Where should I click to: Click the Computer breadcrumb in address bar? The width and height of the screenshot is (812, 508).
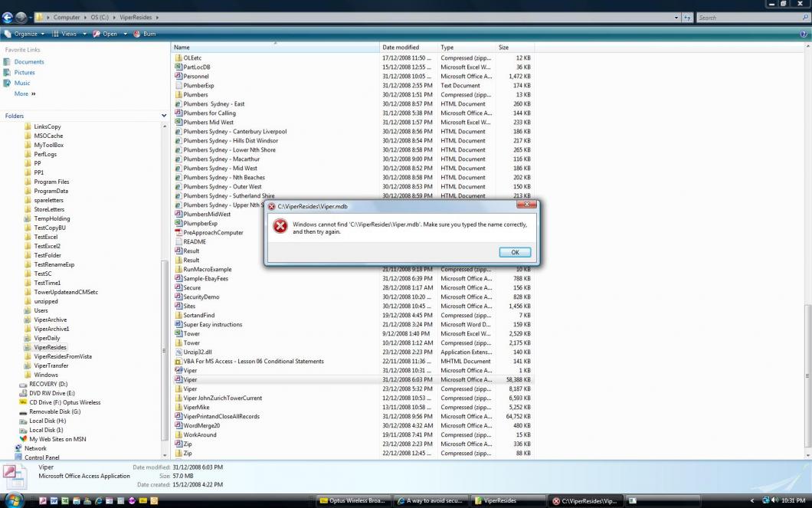(67, 18)
